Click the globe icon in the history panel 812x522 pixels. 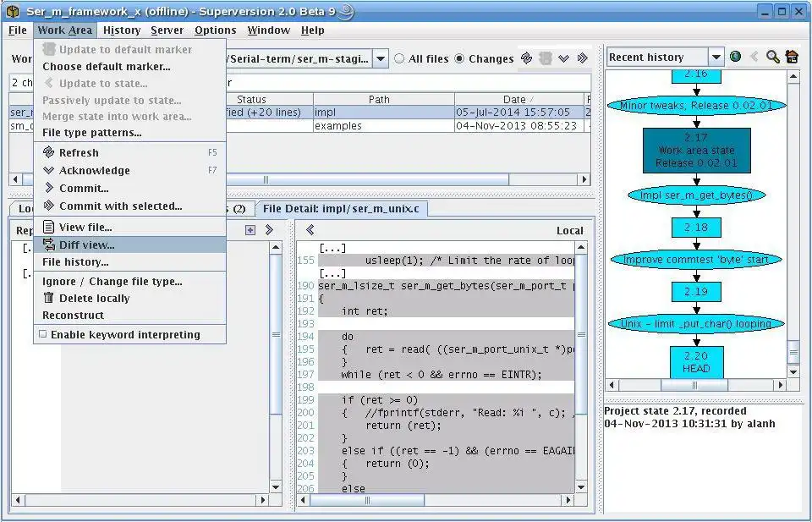735,57
